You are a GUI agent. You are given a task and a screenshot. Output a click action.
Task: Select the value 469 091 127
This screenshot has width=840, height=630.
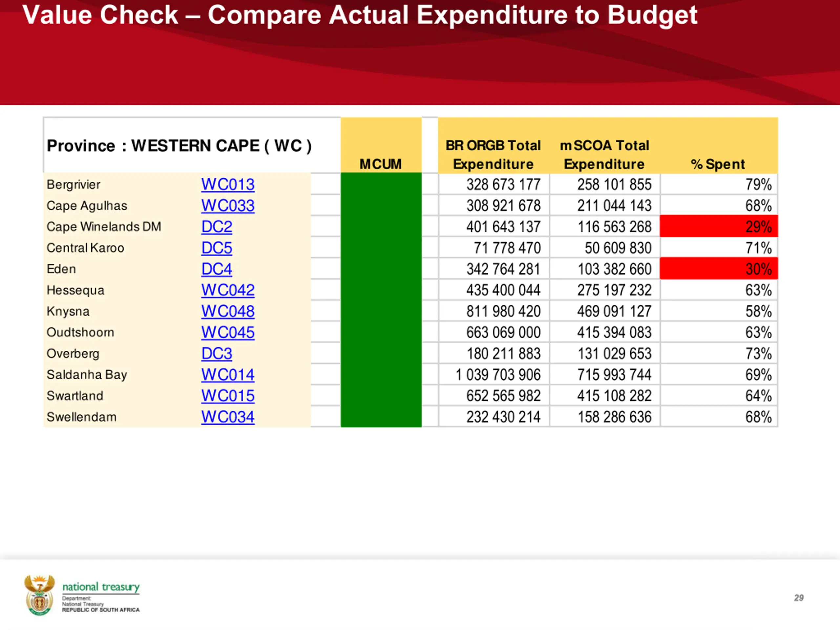(x=615, y=311)
